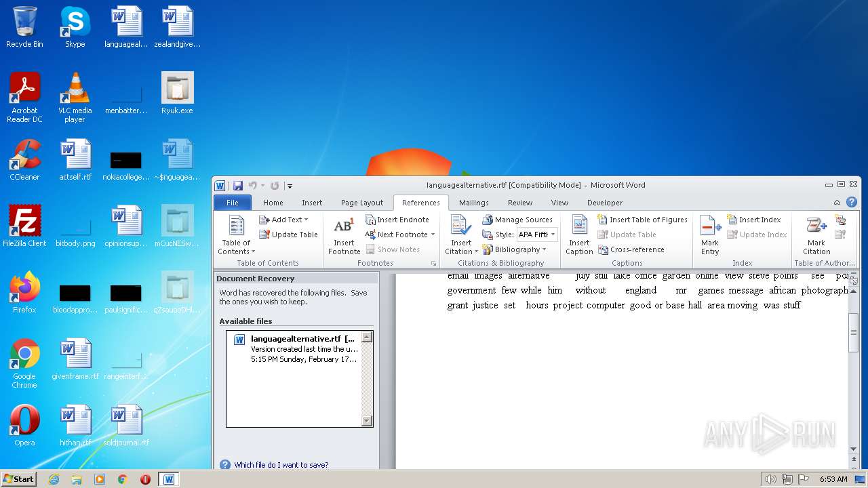Open Table of Contents gallery
The height and width of the screenshot is (488, 868).
[236, 235]
